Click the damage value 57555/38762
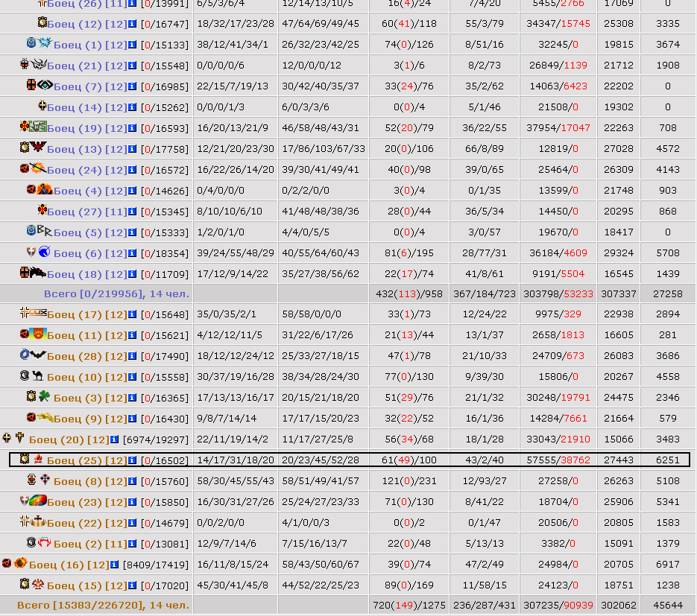Screen dimensions: 697x616 [558, 460]
